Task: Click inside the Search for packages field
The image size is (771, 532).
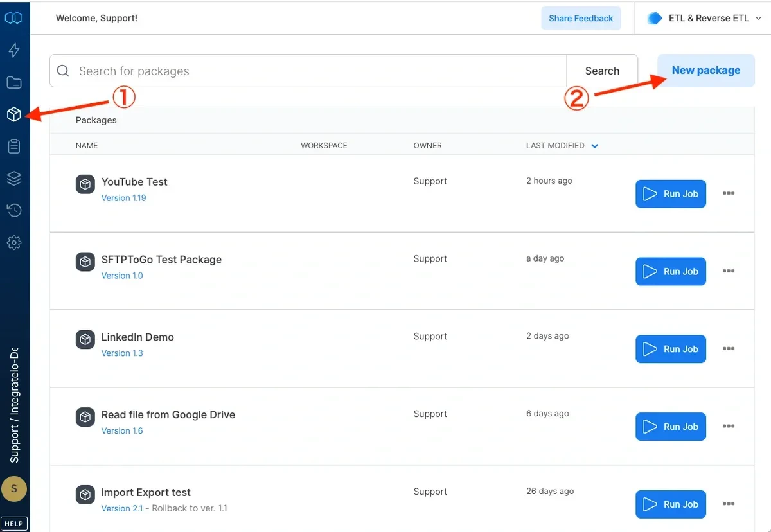Action: click(257, 71)
